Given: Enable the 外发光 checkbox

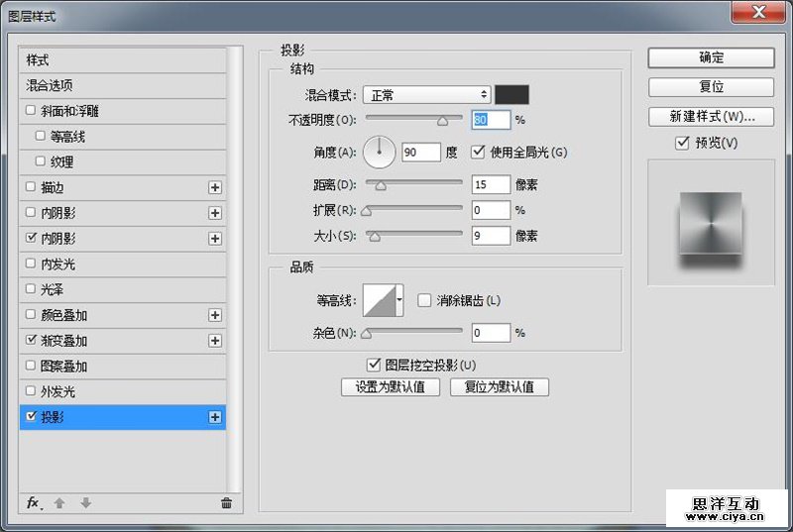Looking at the screenshot, I should pos(31,390).
